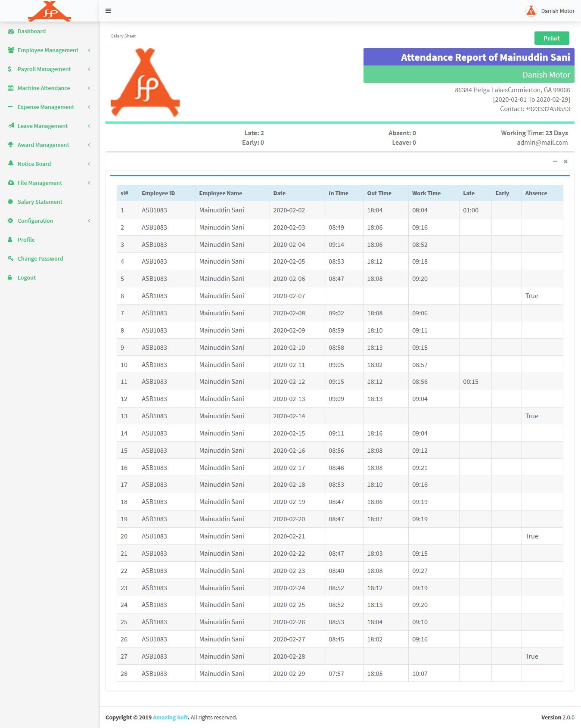Click the Working Time: 23 Days summary
Viewport: 581px width, 728px height.
coord(534,133)
